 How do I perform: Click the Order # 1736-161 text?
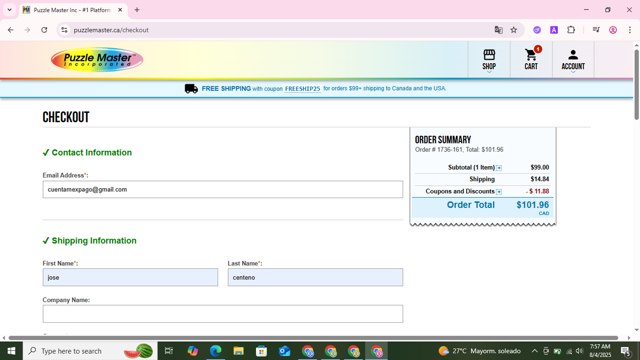[439, 150]
